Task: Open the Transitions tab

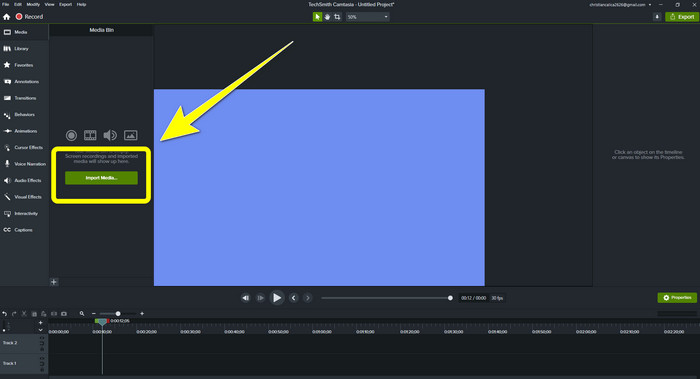Action: [24, 98]
